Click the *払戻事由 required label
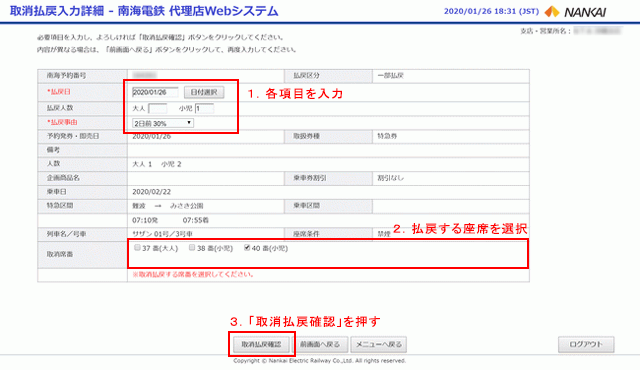640x370 pixels. (62, 122)
